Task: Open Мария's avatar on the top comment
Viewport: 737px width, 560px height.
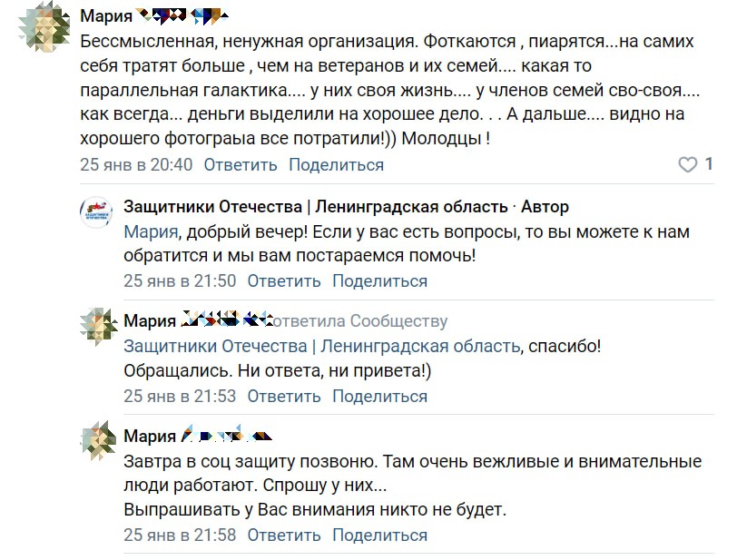Action: (42, 27)
